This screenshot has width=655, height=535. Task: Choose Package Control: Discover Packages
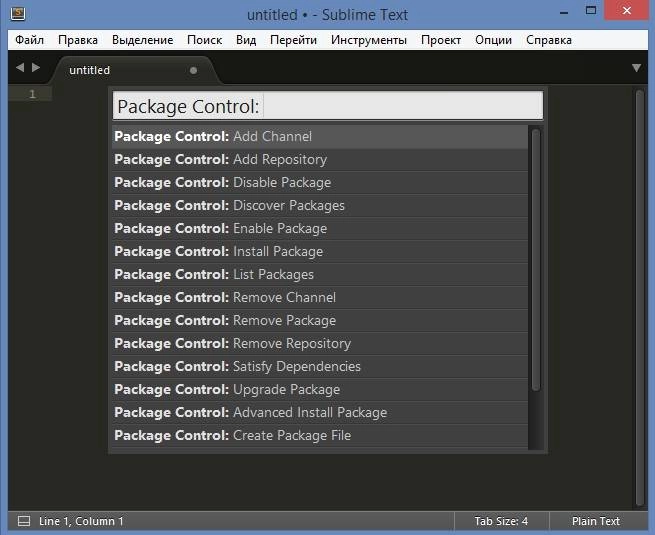320,205
